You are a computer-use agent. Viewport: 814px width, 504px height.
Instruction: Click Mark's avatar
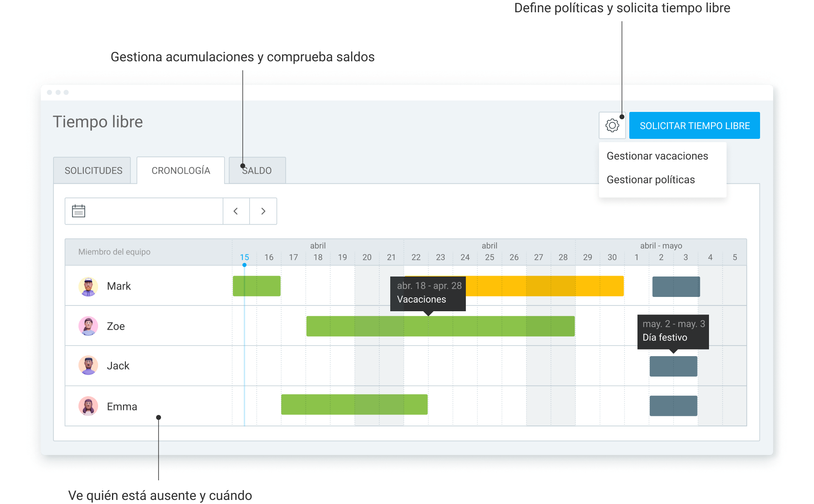[x=88, y=286]
